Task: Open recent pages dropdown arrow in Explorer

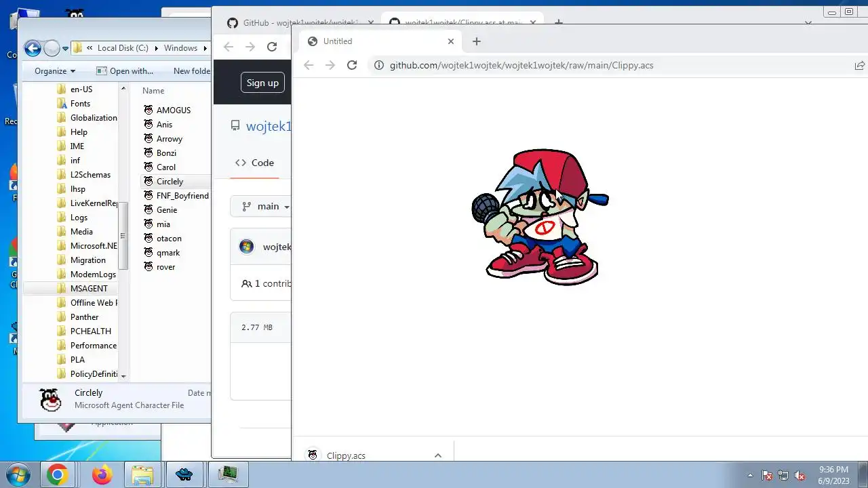Action: click(66, 48)
